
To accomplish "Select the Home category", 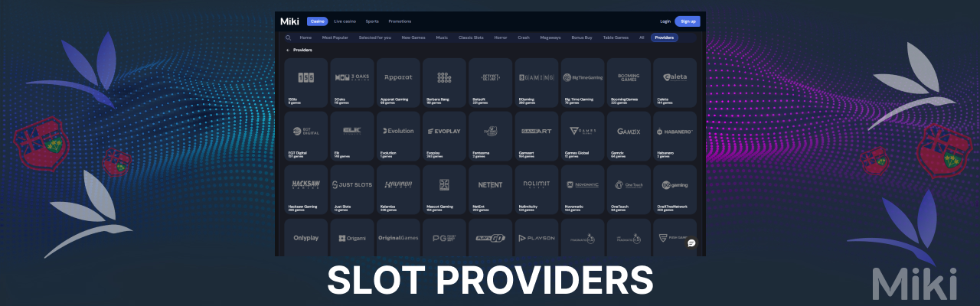I will [x=305, y=37].
